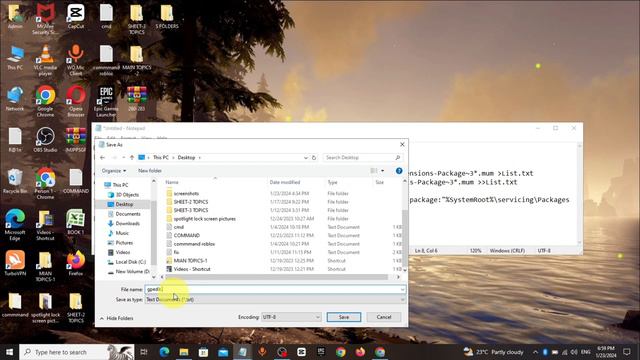
Task: Select Documents in navigation pane
Action: pos(128,214)
